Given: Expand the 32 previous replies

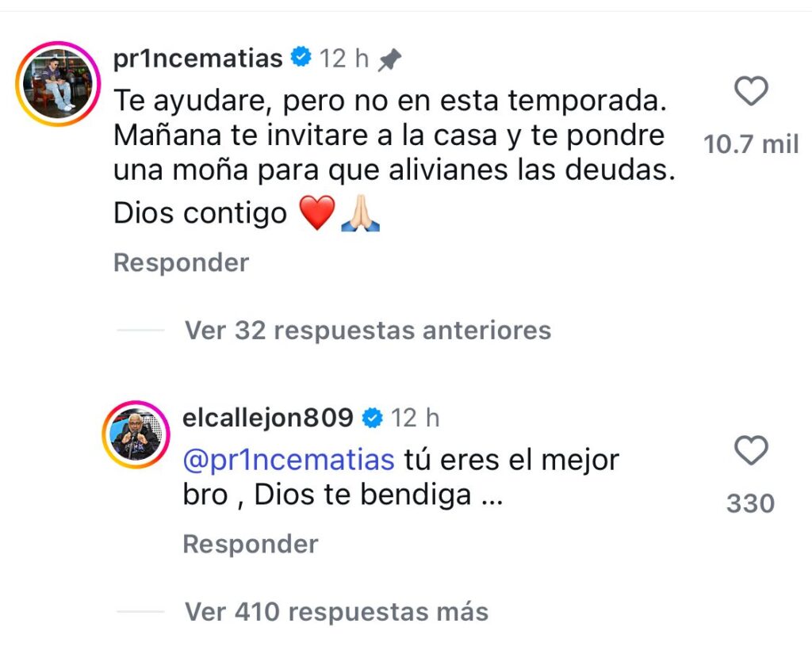Looking at the screenshot, I should 367,331.
